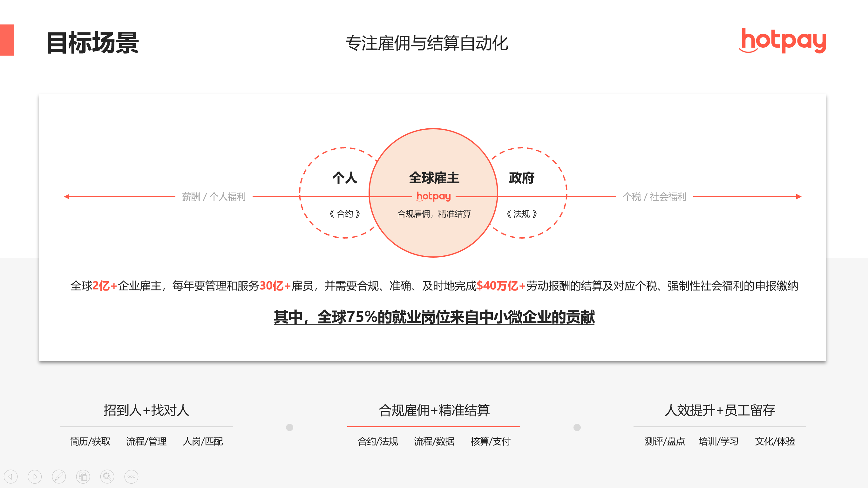This screenshot has height=488, width=868.
Task: Click the red $40万亿+ figure
Action: 501,286
